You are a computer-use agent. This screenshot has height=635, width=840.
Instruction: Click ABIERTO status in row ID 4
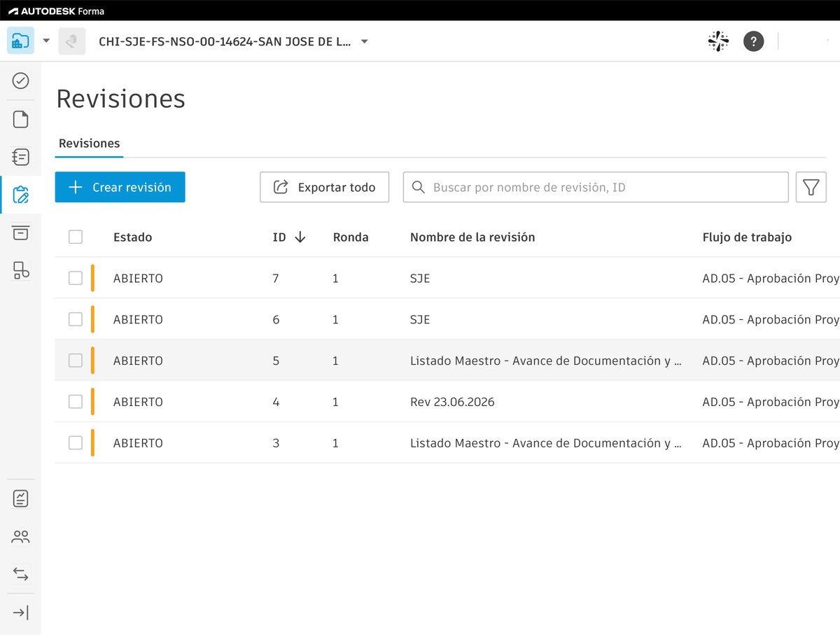(x=138, y=402)
